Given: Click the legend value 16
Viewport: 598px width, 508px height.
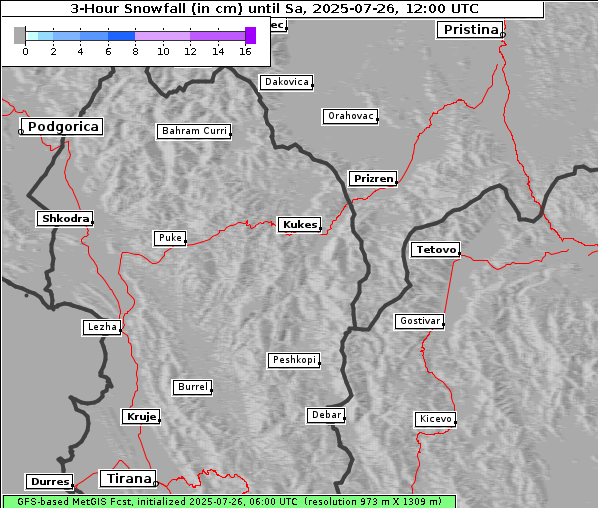Looking at the screenshot, I should 245,51.
